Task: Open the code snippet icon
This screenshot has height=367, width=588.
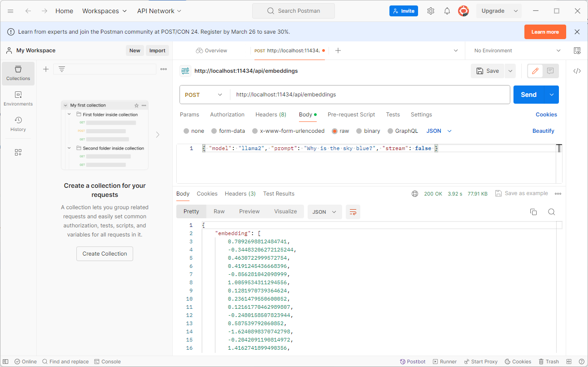Action: [x=577, y=71]
